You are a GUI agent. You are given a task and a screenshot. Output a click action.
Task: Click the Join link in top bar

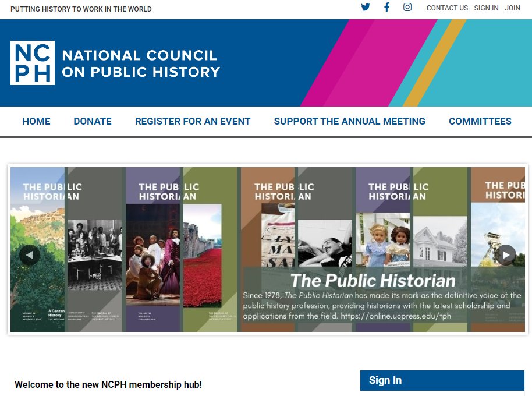coord(512,8)
